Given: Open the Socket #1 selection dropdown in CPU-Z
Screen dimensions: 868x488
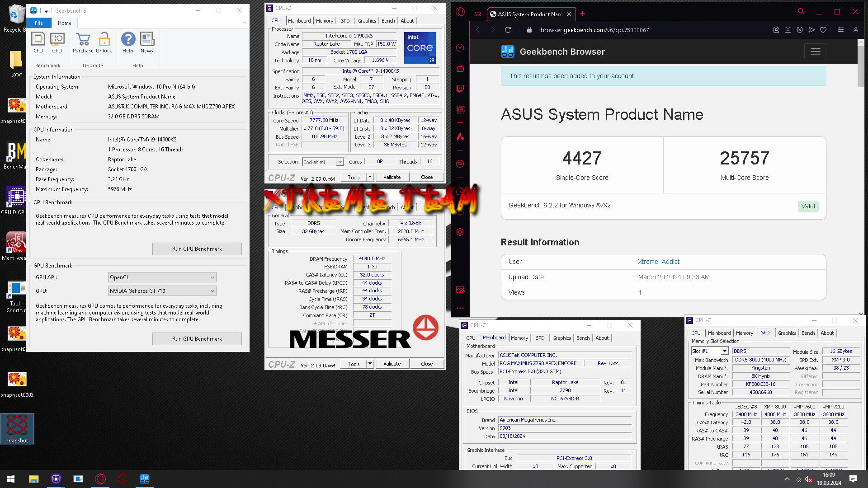Looking at the screenshot, I should (x=323, y=162).
